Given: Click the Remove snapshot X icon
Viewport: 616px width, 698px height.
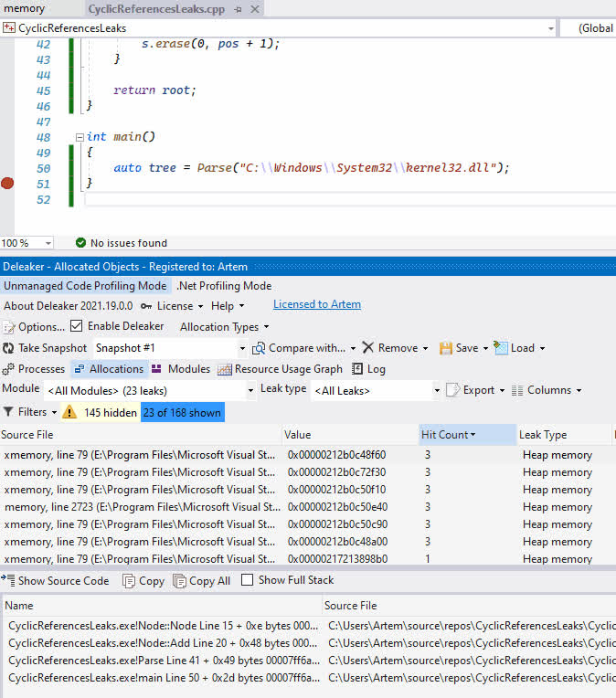Looking at the screenshot, I should 367,348.
